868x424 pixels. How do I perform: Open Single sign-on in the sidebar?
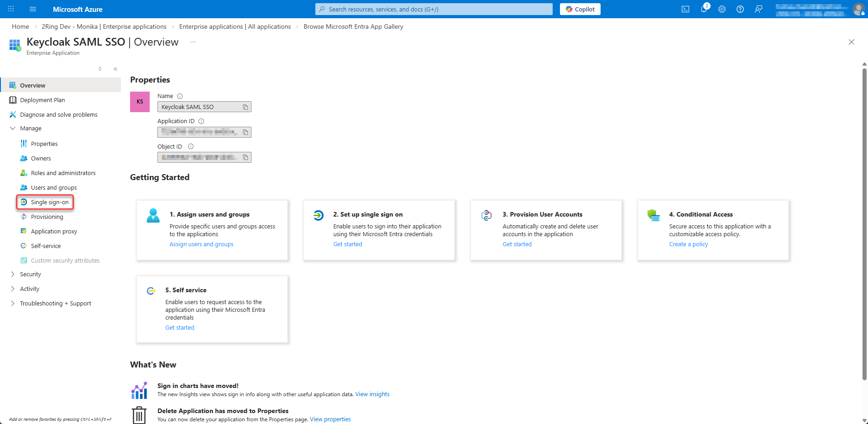click(x=50, y=202)
